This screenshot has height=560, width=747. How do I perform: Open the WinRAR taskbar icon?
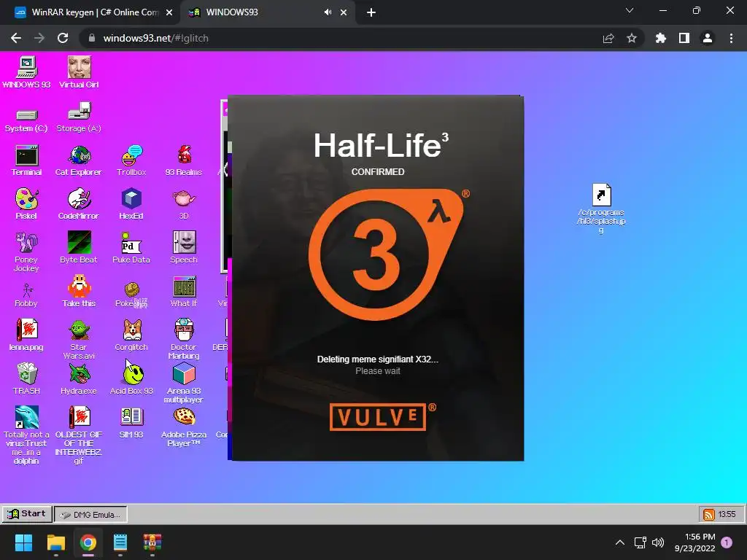(152, 542)
